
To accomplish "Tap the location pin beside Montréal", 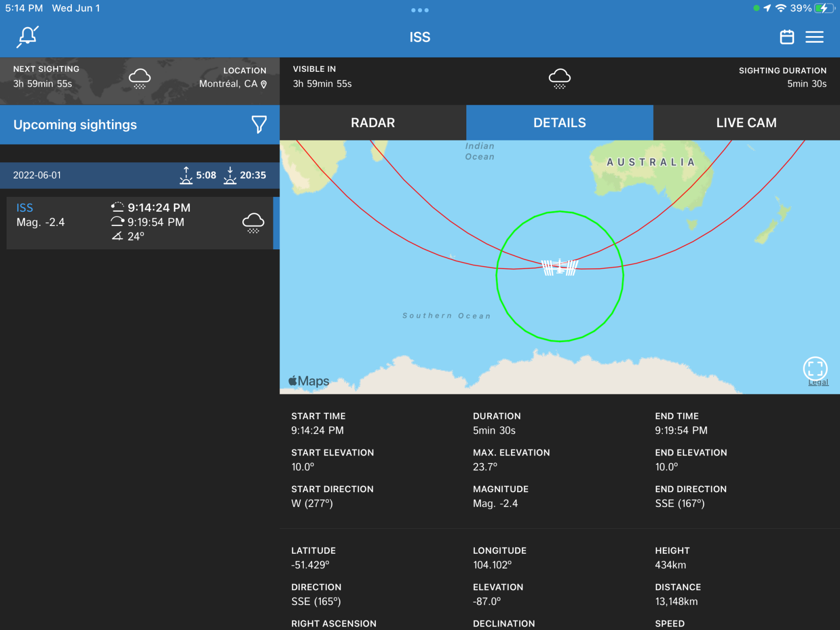I will tap(264, 84).
